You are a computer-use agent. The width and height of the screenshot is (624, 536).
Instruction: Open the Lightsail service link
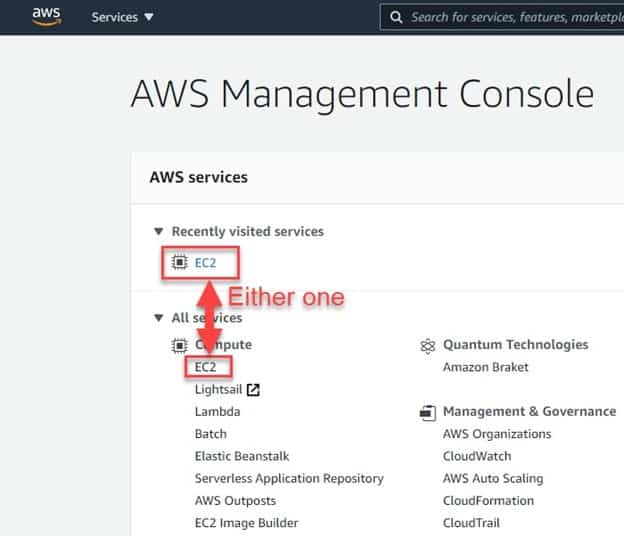(218, 389)
